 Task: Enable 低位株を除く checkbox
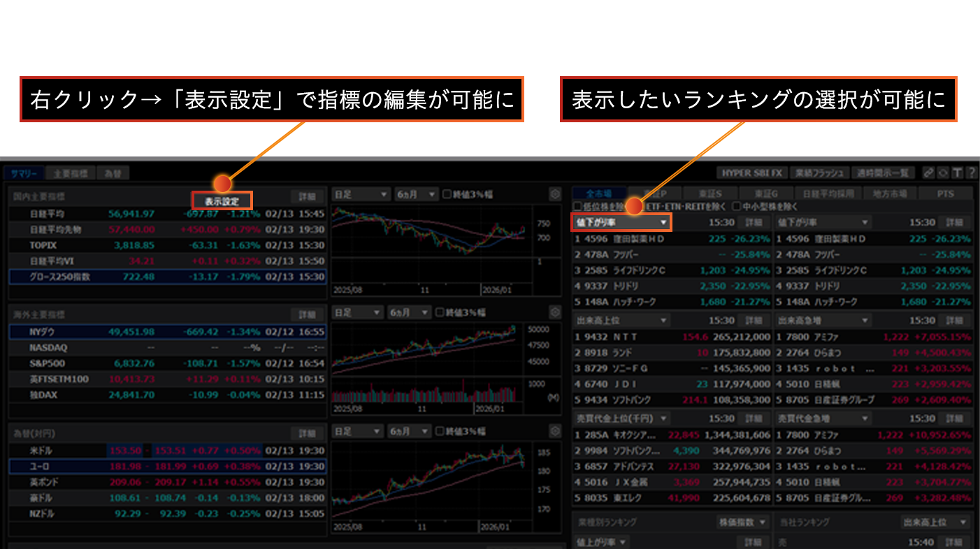coord(577,207)
